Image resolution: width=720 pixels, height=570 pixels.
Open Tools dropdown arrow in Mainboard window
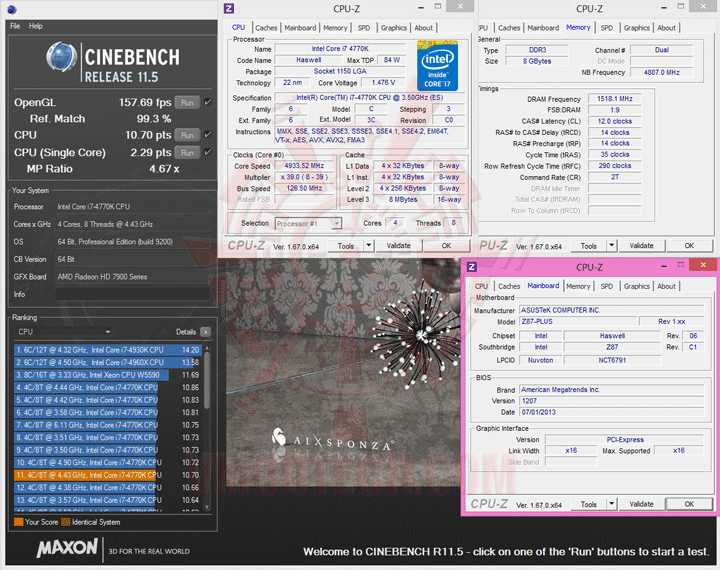click(611, 504)
